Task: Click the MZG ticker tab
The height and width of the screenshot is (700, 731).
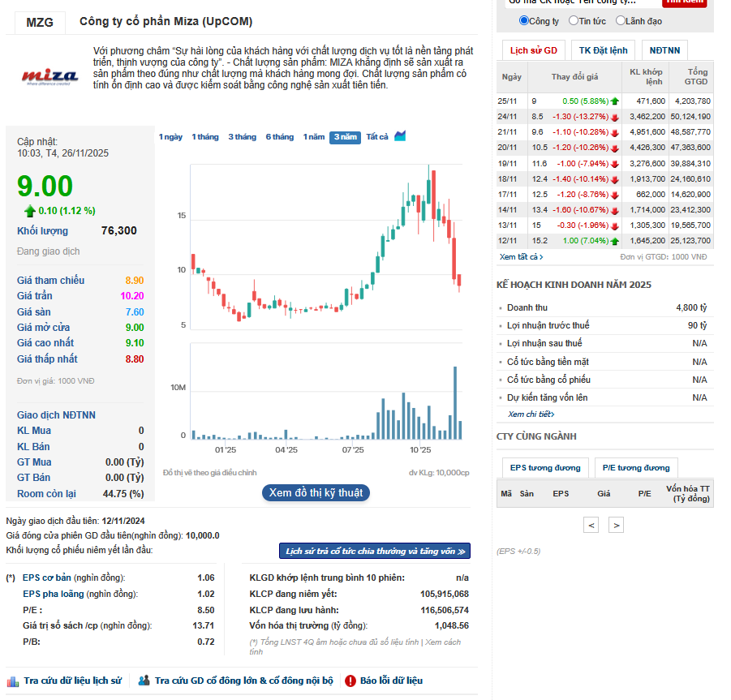Action: (x=40, y=23)
